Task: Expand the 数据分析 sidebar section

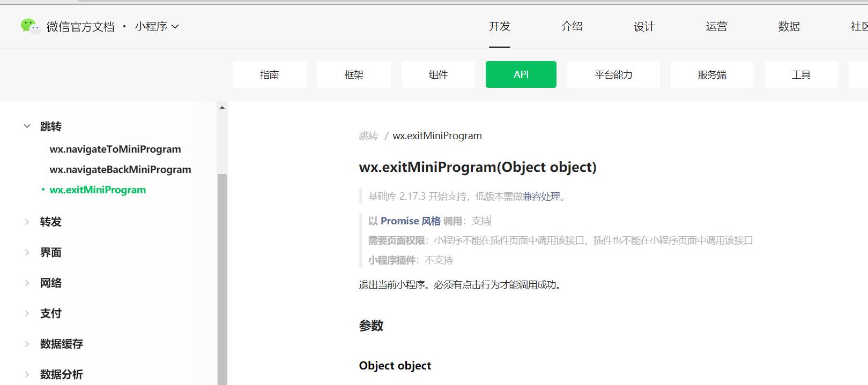Action: pos(27,374)
